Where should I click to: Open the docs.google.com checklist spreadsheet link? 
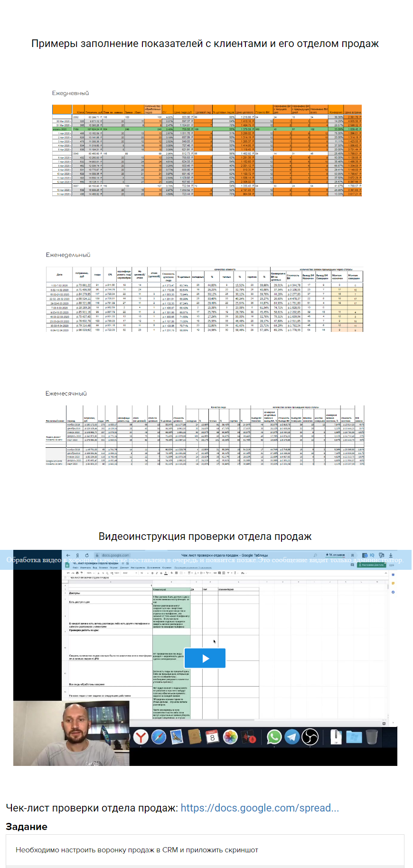click(x=260, y=808)
